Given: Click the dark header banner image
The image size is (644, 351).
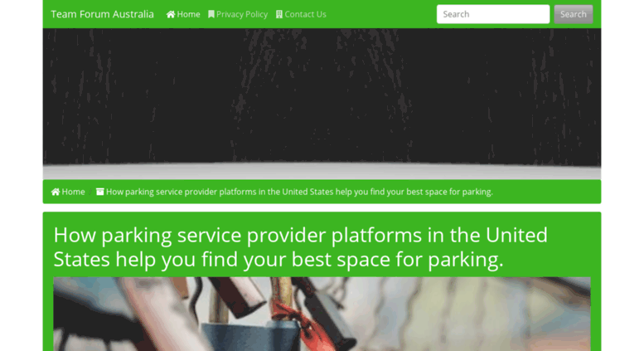Looking at the screenshot, I should click(x=322, y=96).
